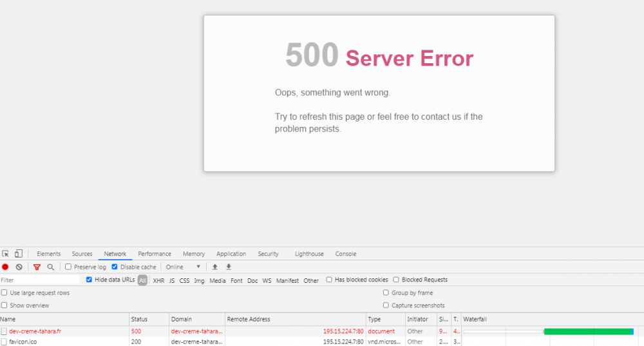Click the vnd.micros... type cell
This screenshot has height=346, width=644.
click(384, 341)
